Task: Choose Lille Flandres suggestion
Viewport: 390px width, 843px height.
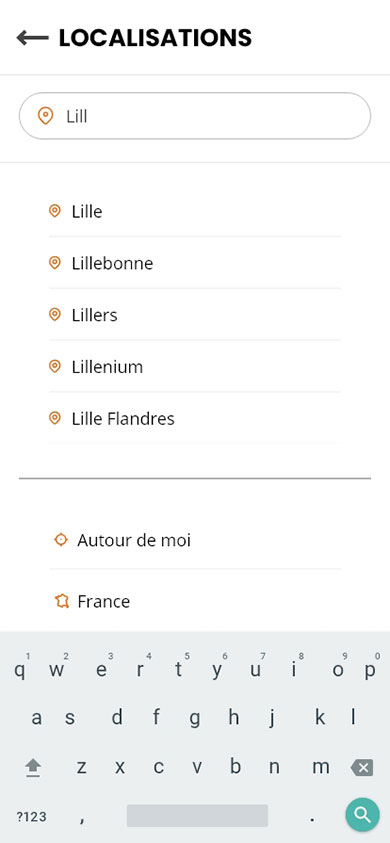Action: click(195, 418)
